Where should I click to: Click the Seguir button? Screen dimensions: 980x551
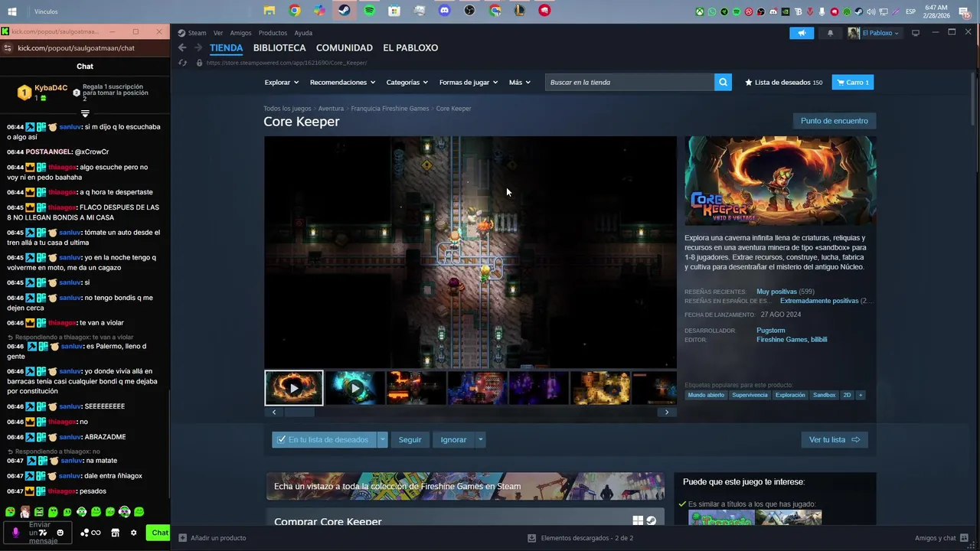[x=410, y=440]
